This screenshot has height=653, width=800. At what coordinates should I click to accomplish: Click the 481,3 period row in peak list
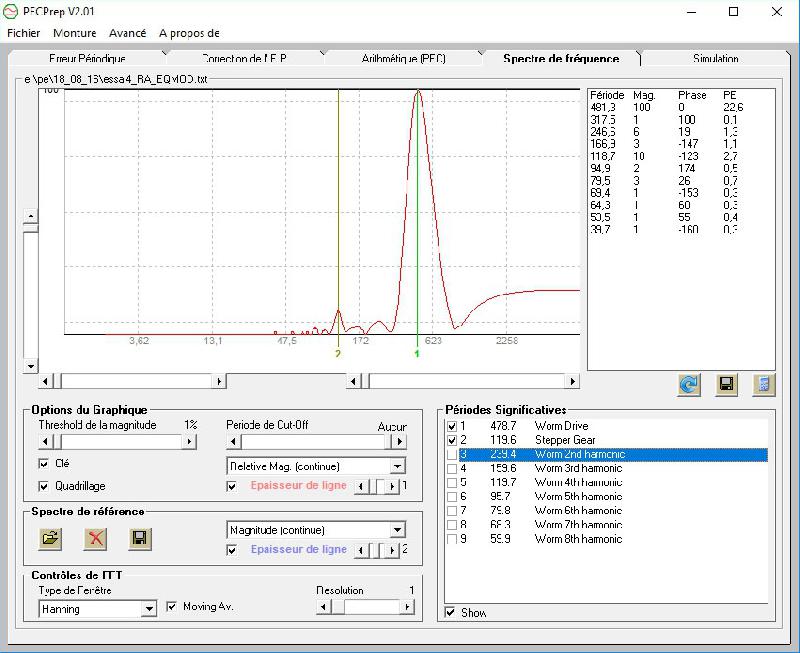coord(667,107)
